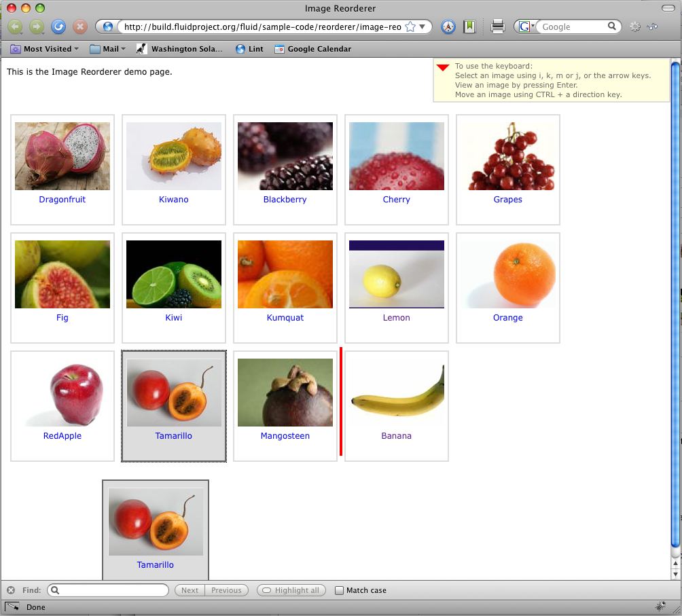Click the green bookmarks icon in toolbar

point(469,27)
